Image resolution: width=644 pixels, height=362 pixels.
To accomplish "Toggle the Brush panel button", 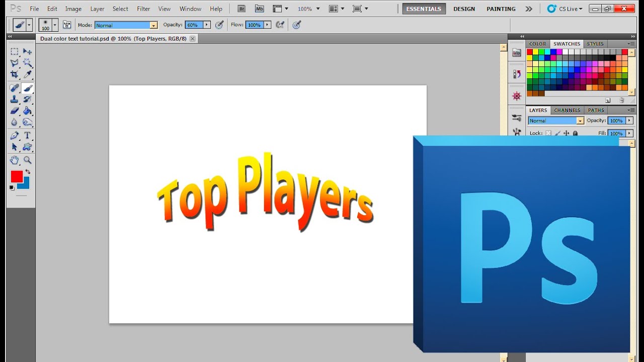I will [67, 25].
